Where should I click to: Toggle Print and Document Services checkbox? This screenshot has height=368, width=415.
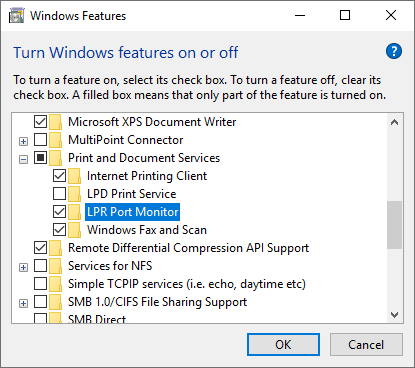pos(40,157)
